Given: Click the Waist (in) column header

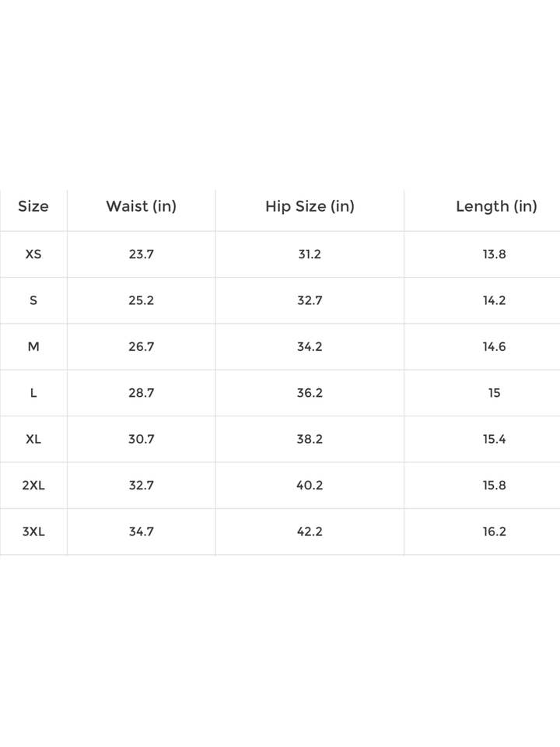Looking at the screenshot, I should [141, 206].
